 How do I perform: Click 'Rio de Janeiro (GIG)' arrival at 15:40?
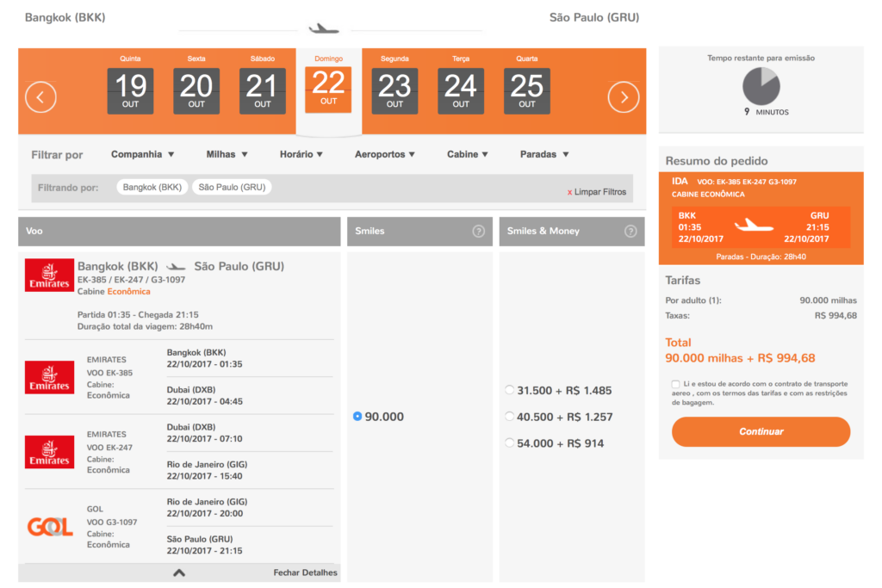[207, 464]
